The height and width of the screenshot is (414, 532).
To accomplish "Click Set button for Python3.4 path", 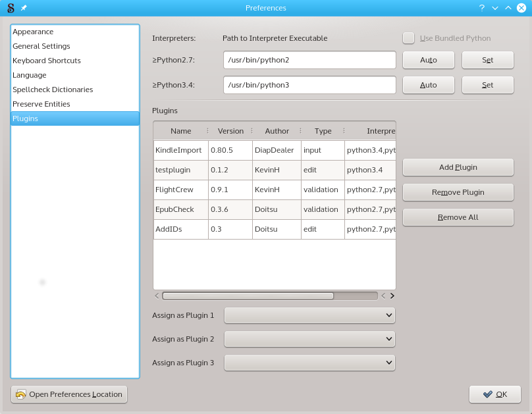I will coord(487,85).
